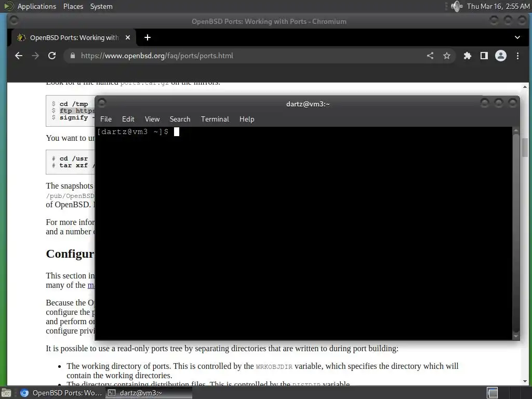Screen dimensions: 532x399
Task: Open terminal File menu
Action: pos(106,119)
